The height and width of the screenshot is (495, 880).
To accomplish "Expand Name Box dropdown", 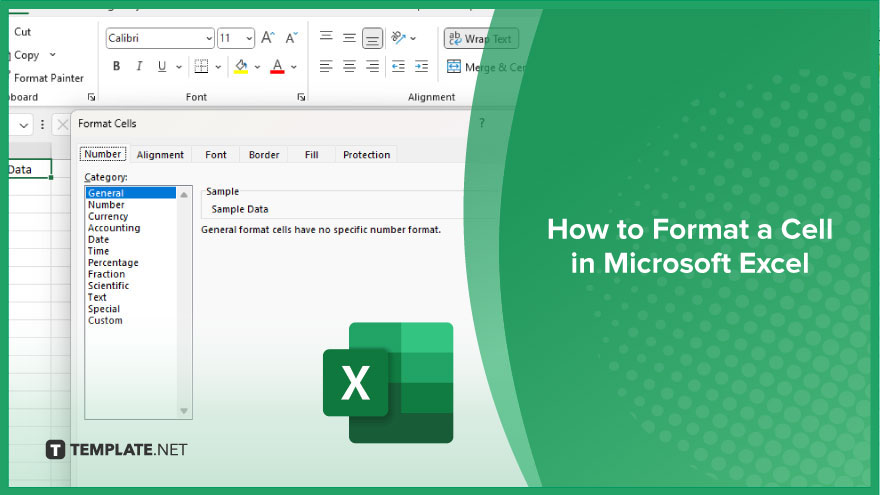I will point(24,125).
